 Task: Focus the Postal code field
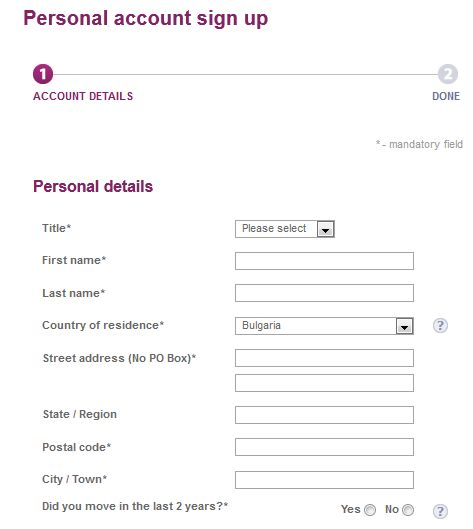[x=324, y=447]
